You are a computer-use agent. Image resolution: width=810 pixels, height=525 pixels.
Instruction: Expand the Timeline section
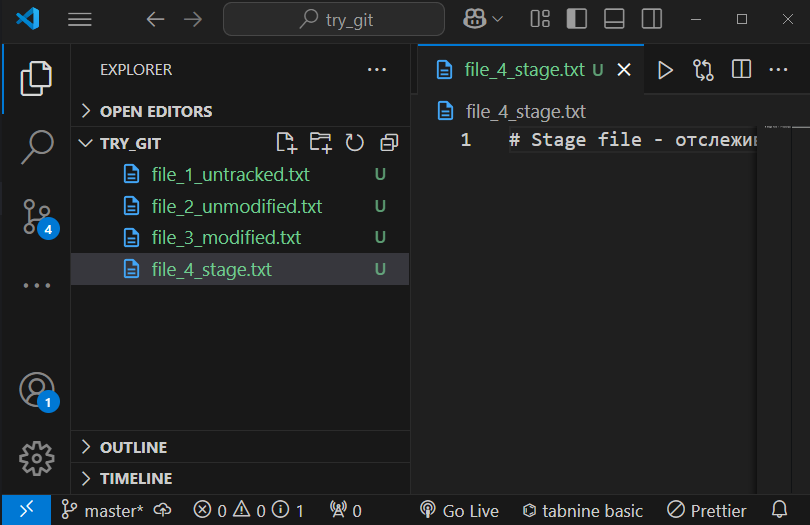point(136,478)
